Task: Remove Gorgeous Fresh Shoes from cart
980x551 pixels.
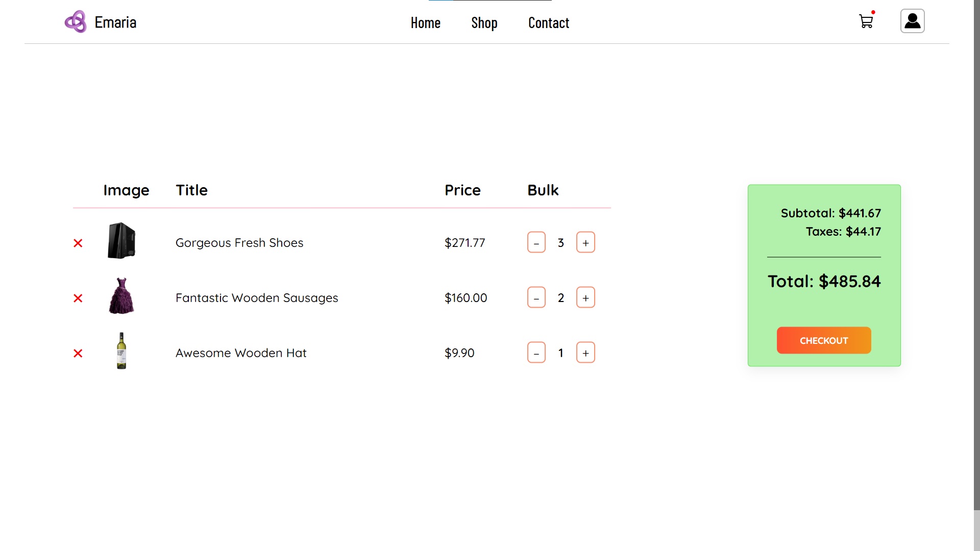Action: coord(78,243)
